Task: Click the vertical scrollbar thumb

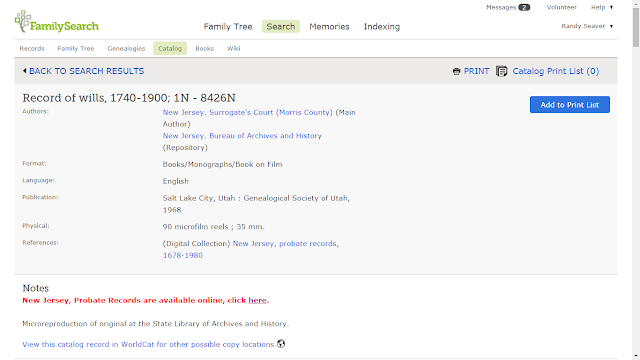Action: [x=636, y=28]
